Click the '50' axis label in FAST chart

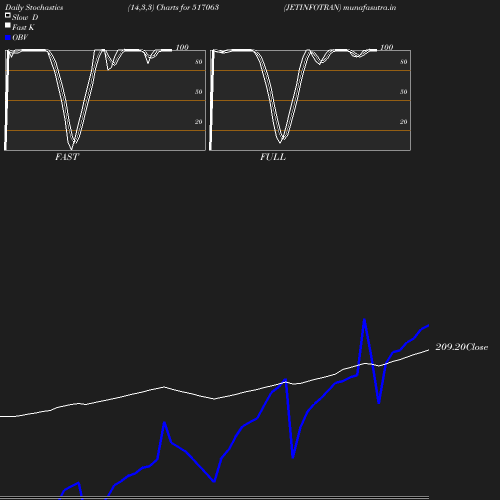pyautogui.click(x=199, y=92)
